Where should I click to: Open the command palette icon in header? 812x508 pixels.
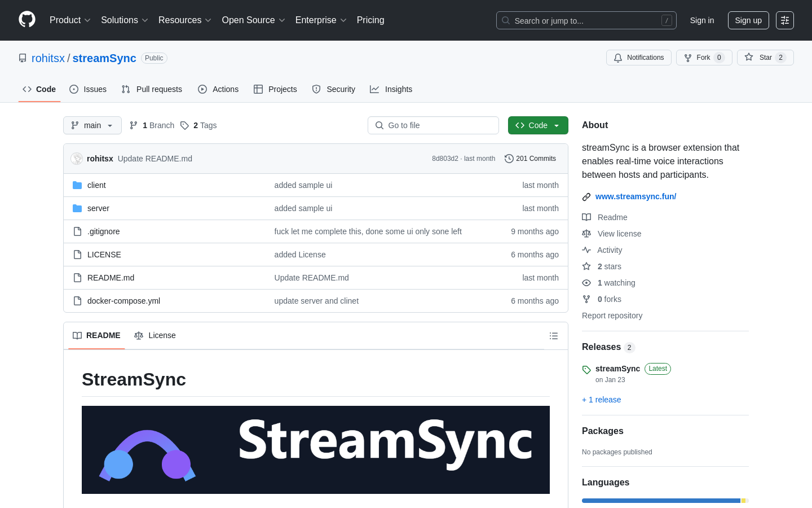tap(785, 20)
